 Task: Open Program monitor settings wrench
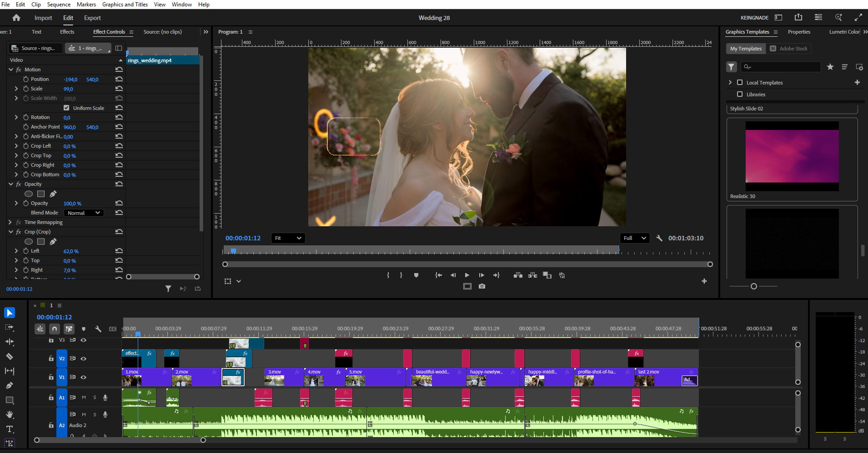[x=659, y=238]
